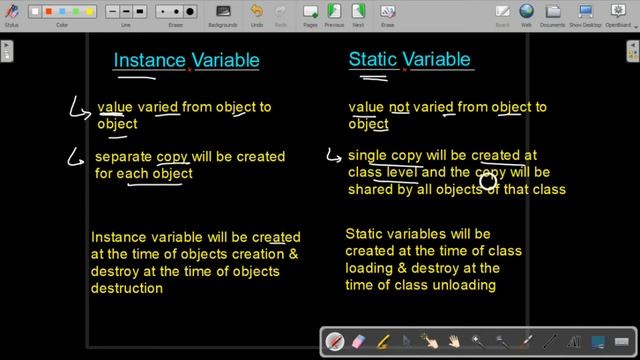
Task: Go to the Previous page
Action: (334, 15)
